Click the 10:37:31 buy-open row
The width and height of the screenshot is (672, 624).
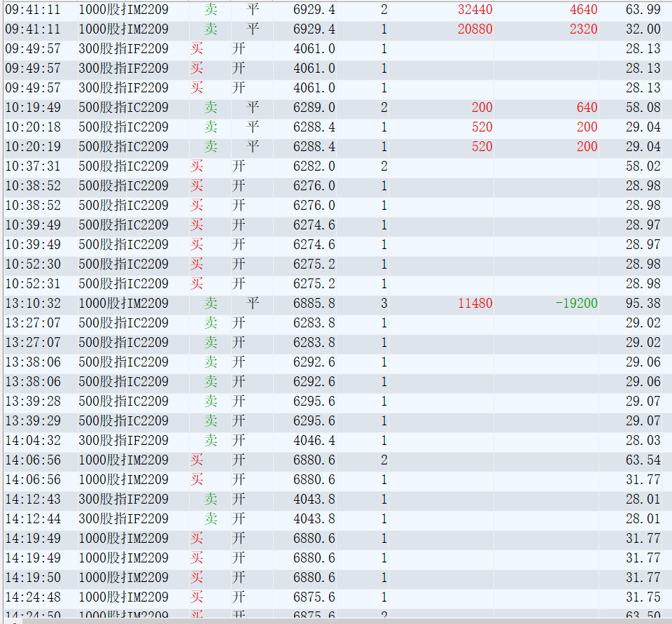point(336,166)
